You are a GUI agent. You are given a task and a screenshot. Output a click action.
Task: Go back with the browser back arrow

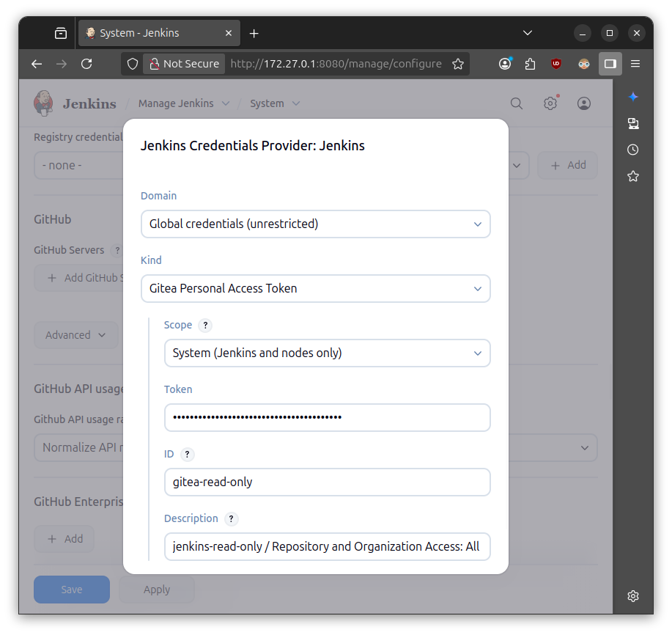coord(37,64)
